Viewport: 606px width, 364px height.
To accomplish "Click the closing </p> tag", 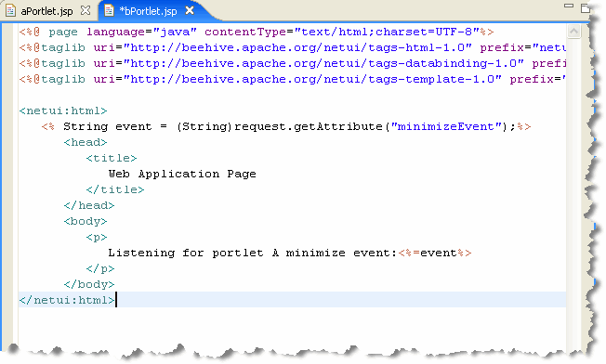I will point(100,269).
